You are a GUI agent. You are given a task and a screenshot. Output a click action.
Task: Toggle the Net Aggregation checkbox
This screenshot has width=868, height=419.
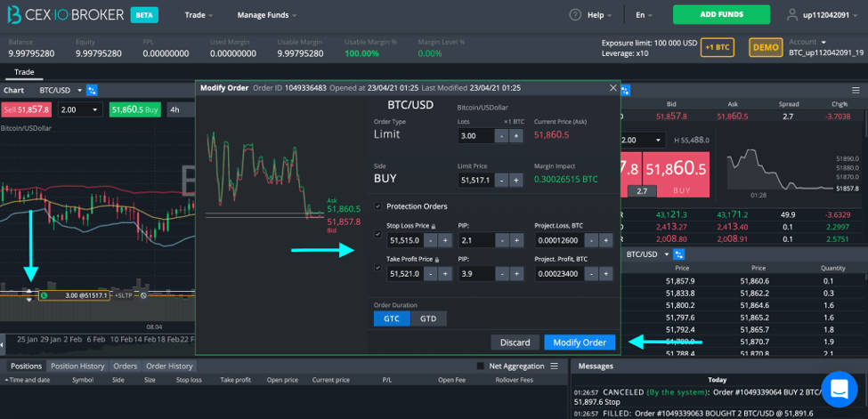(480, 366)
